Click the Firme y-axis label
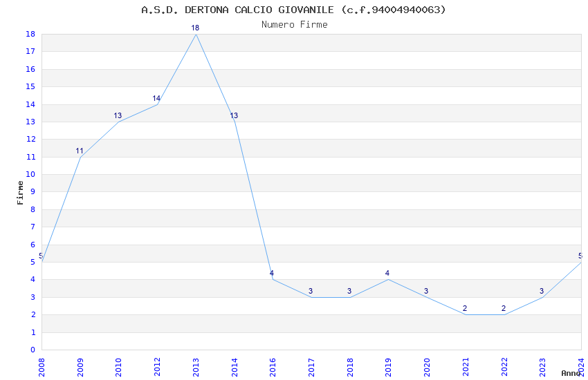Screen dimensions: 588x380 (20, 193)
